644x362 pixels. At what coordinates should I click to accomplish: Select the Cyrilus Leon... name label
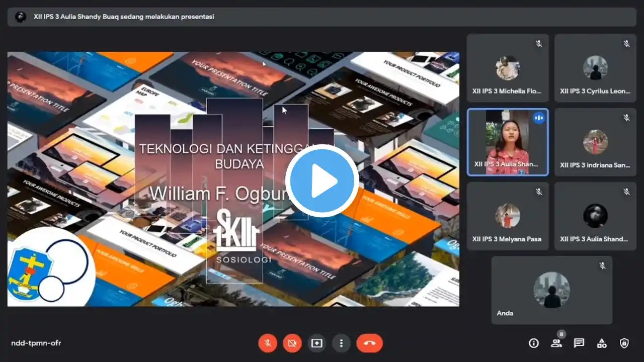[595, 91]
